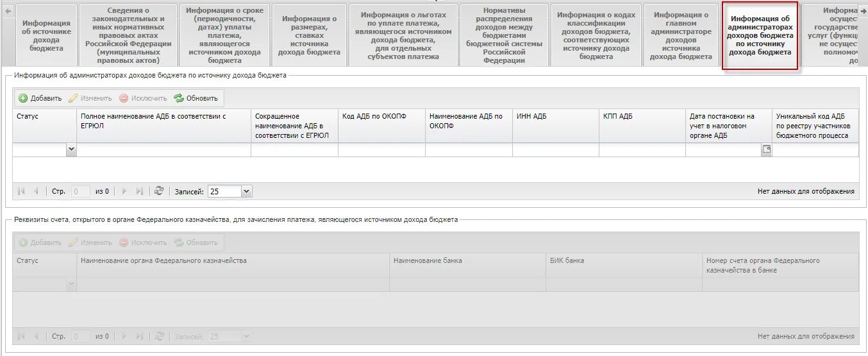Click Обновить in the administrators table toolbar
Image resolution: width=868 pixels, height=356 pixels.
tap(196, 98)
